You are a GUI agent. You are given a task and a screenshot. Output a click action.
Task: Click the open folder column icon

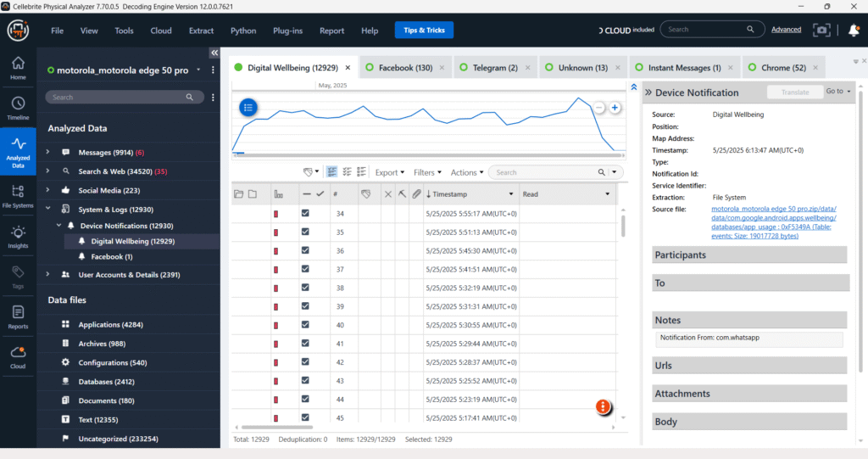(x=238, y=194)
